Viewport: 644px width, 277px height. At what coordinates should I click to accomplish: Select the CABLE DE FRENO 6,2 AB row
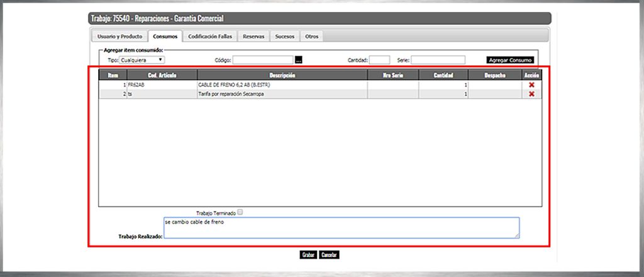(282, 84)
